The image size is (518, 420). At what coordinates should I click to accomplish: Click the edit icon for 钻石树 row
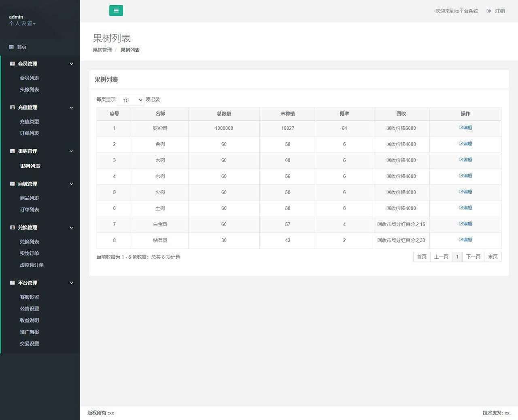coord(461,240)
